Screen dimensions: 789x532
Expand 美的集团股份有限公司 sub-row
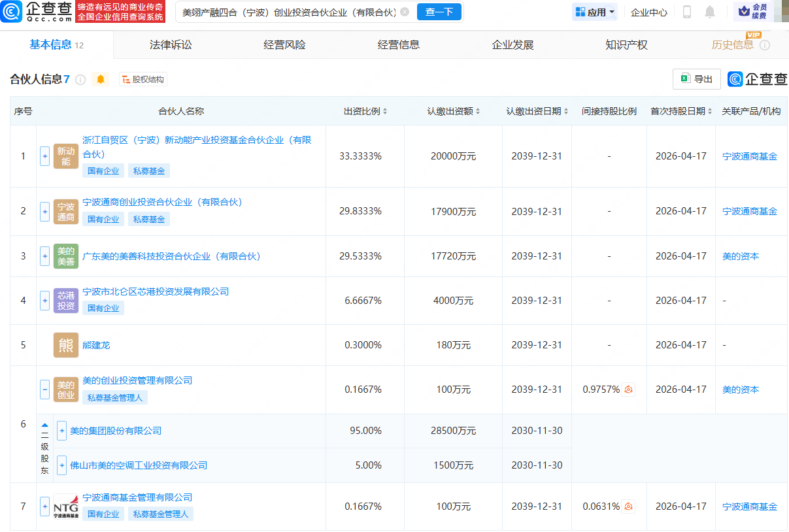pyautogui.click(x=62, y=431)
